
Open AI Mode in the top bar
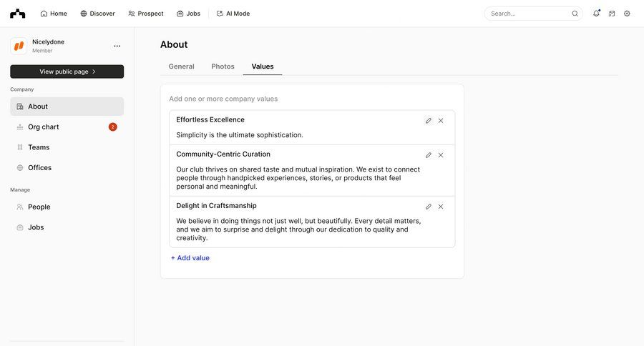click(233, 14)
